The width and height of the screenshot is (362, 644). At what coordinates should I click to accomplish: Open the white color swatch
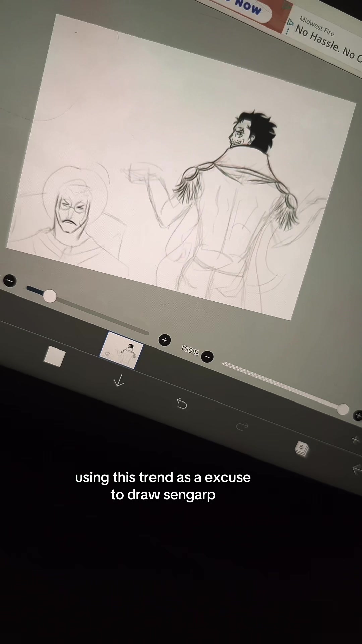[55, 356]
